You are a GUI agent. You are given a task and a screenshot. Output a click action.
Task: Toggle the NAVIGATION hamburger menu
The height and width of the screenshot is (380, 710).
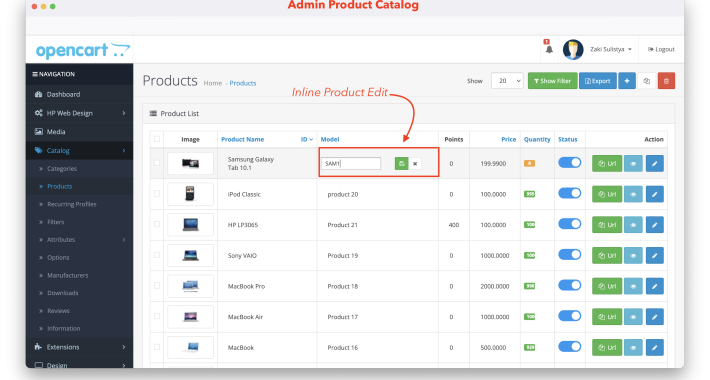(x=35, y=74)
